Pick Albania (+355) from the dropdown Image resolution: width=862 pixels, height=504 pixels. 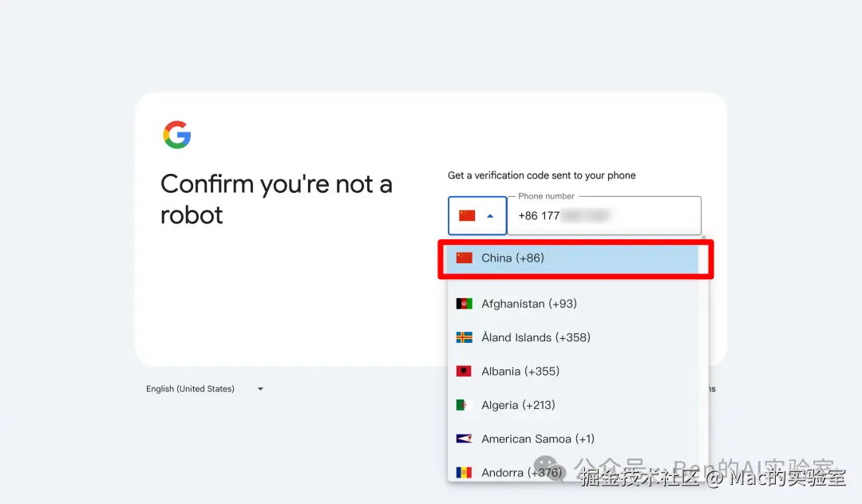click(572, 371)
